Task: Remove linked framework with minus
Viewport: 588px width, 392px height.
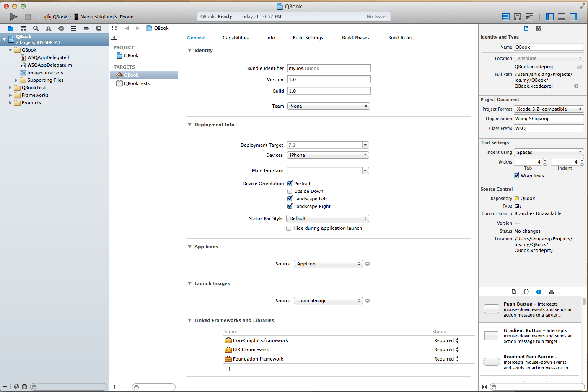Action: (x=240, y=369)
